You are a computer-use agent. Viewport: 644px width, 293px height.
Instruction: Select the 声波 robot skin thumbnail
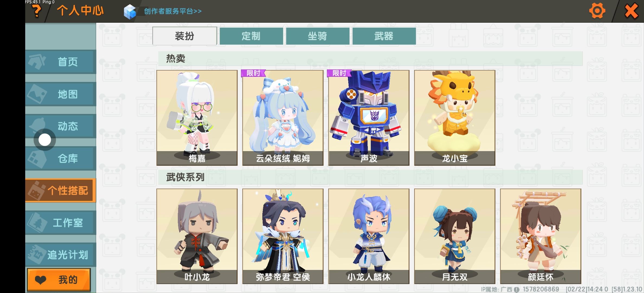pos(369,118)
